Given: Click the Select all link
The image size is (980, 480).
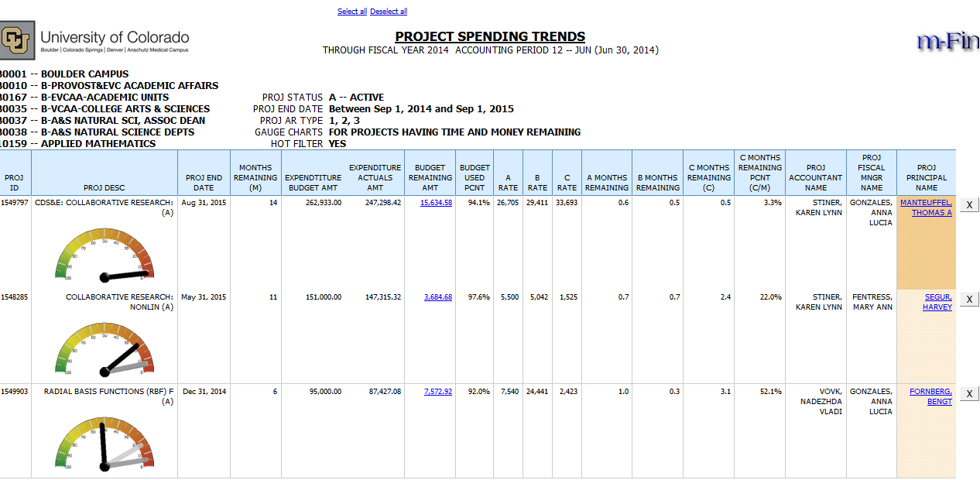Looking at the screenshot, I should (x=352, y=12).
